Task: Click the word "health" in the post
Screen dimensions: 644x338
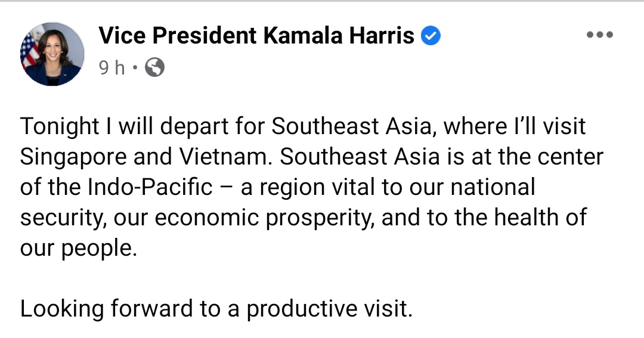Action: tap(527, 217)
